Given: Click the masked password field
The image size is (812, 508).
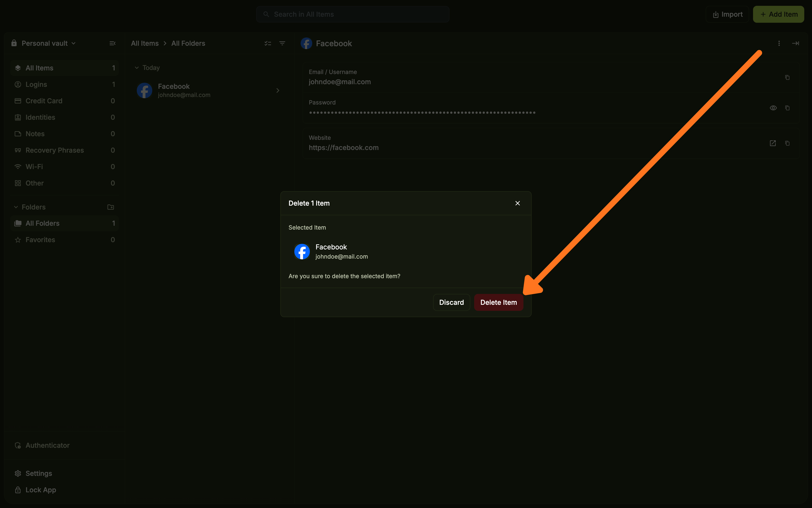Looking at the screenshot, I should 551,108.
